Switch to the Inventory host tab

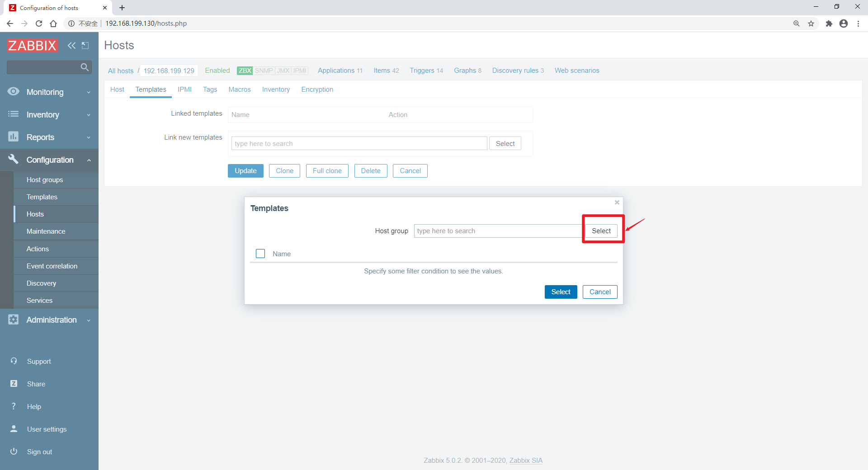(276, 89)
